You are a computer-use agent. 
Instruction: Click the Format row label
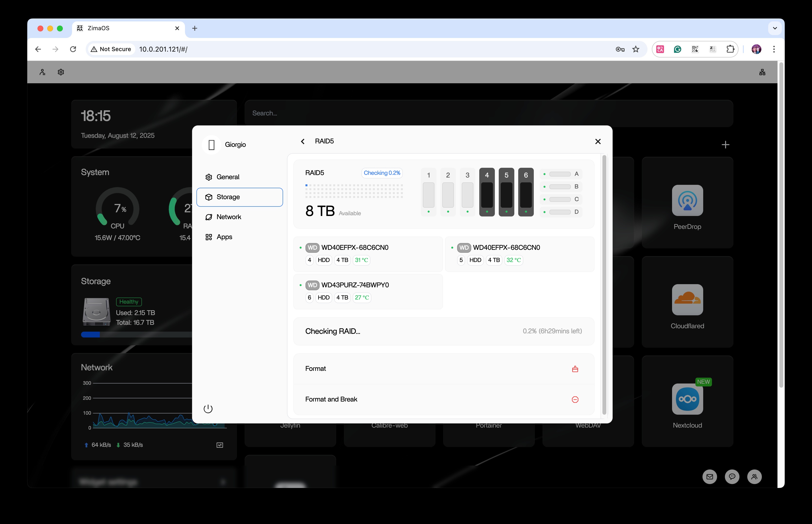coord(315,368)
